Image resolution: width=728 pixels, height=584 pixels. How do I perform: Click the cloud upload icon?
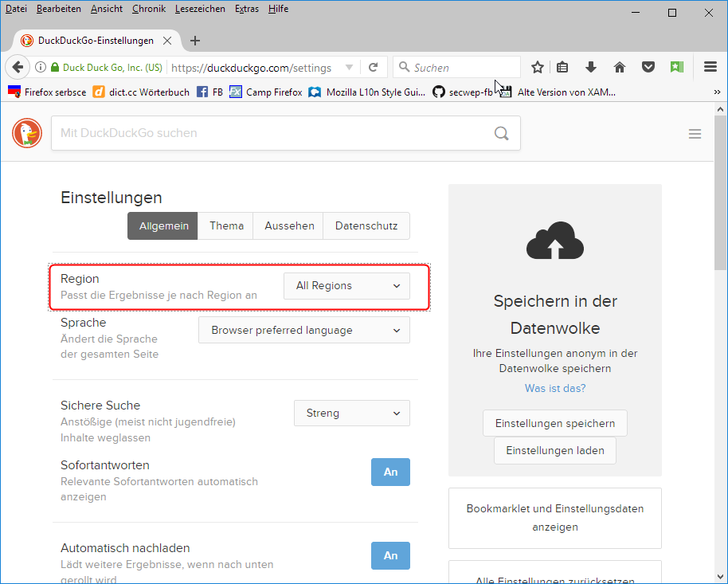tap(555, 240)
